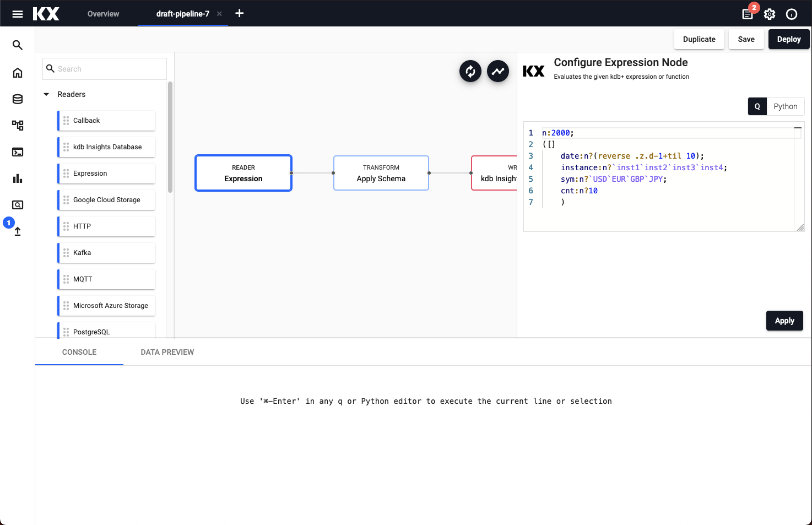Select the PostgreSQL reader item

tap(106, 332)
